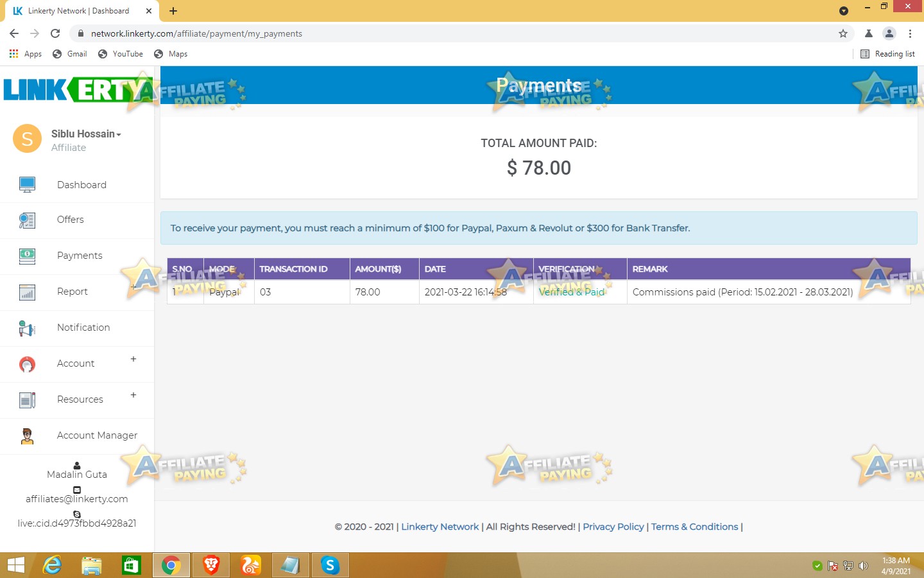Screen dimensions: 924x578
Task: Click the Chrome taskbar icon
Action: pyautogui.click(x=171, y=565)
